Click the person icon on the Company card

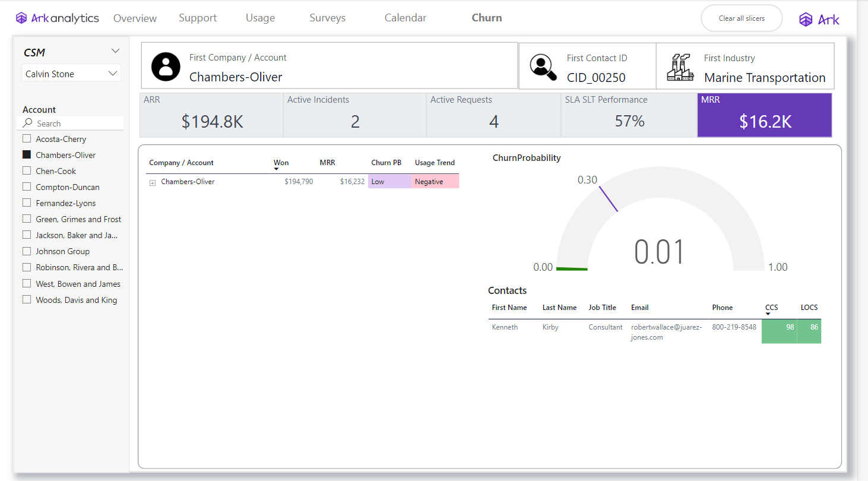pyautogui.click(x=166, y=67)
